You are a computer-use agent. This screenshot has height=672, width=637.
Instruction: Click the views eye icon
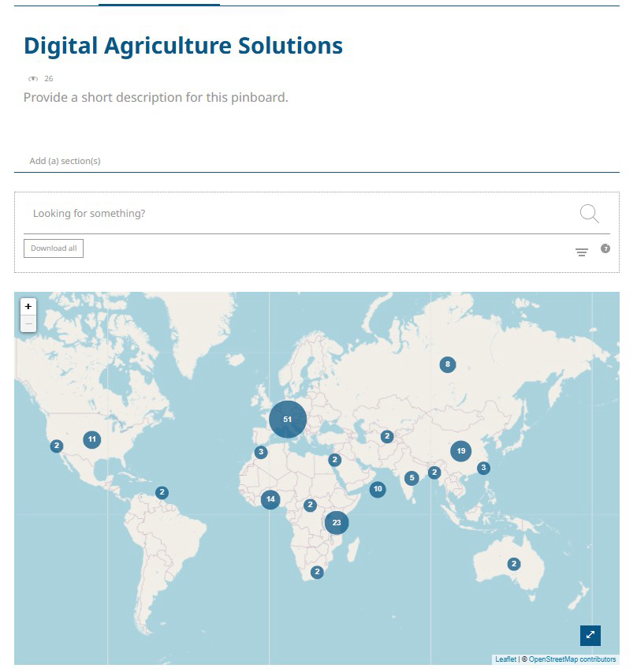(x=33, y=79)
